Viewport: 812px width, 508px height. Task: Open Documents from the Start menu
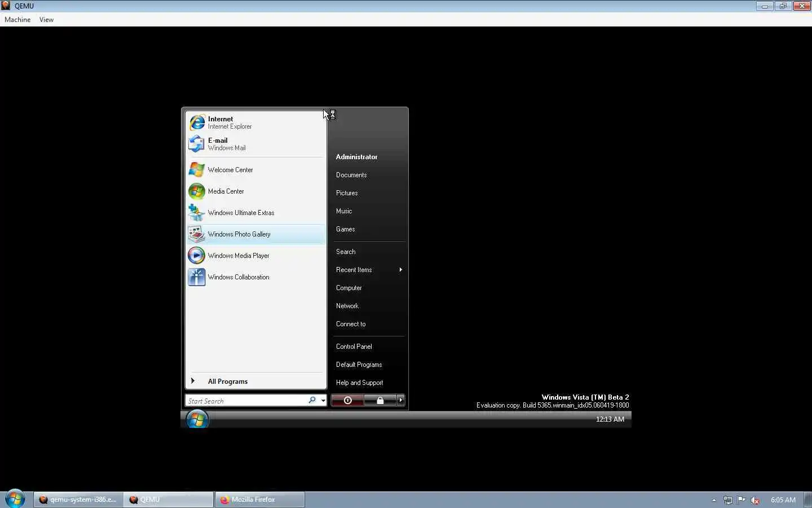pyautogui.click(x=351, y=175)
